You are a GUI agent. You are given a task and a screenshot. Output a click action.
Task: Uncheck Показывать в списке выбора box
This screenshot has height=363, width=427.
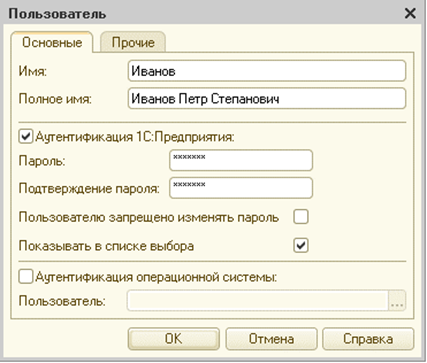tap(301, 246)
